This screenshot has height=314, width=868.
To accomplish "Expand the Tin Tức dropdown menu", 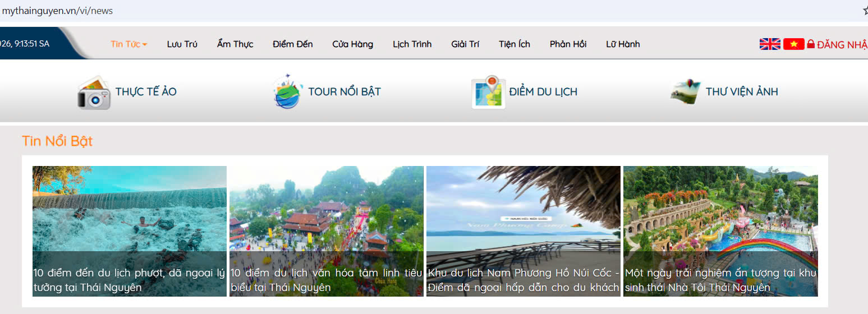I will tap(128, 44).
